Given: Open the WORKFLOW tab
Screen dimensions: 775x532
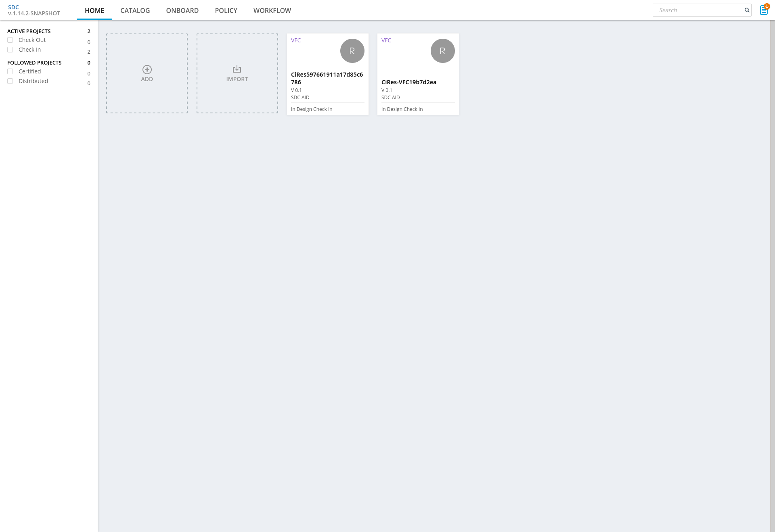Looking at the screenshot, I should (272, 10).
